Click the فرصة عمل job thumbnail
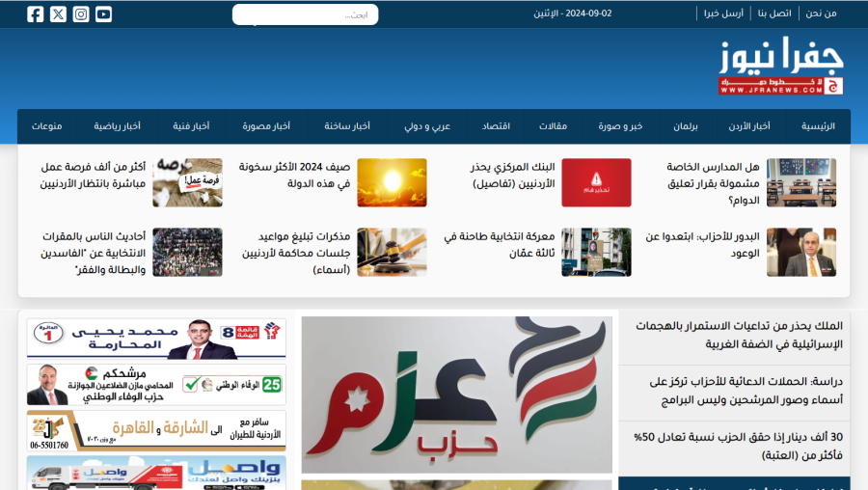The width and height of the screenshot is (868, 490). pyautogui.click(x=188, y=182)
